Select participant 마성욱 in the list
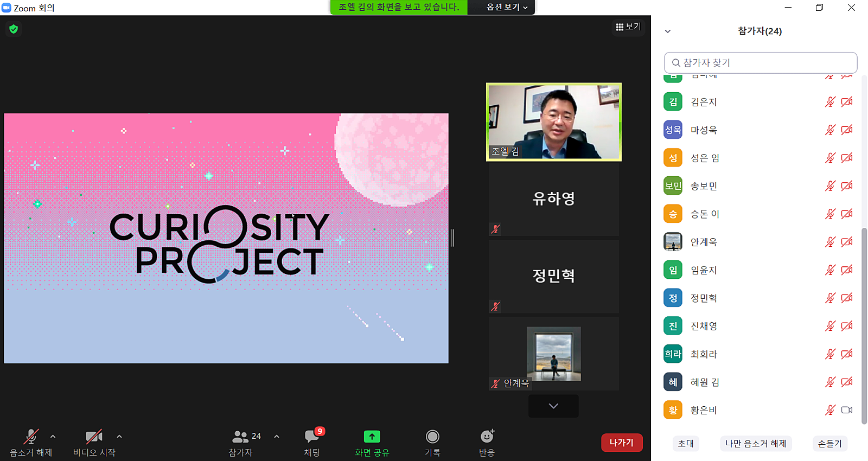 point(759,130)
